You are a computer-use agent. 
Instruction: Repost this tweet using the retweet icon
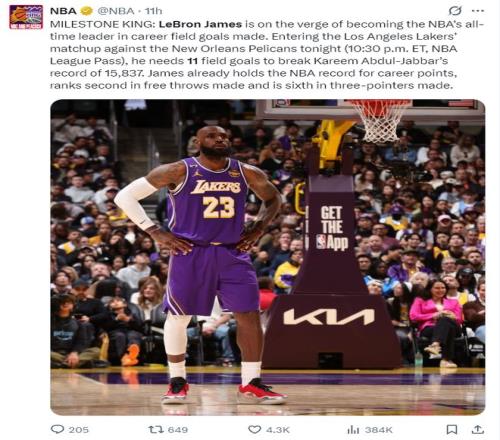click(156, 429)
